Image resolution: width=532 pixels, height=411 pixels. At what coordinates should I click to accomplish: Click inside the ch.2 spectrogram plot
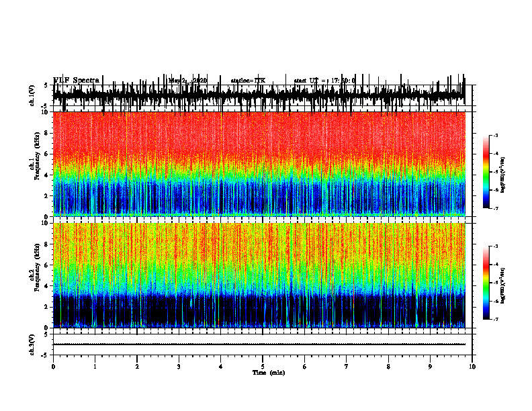pos(259,275)
